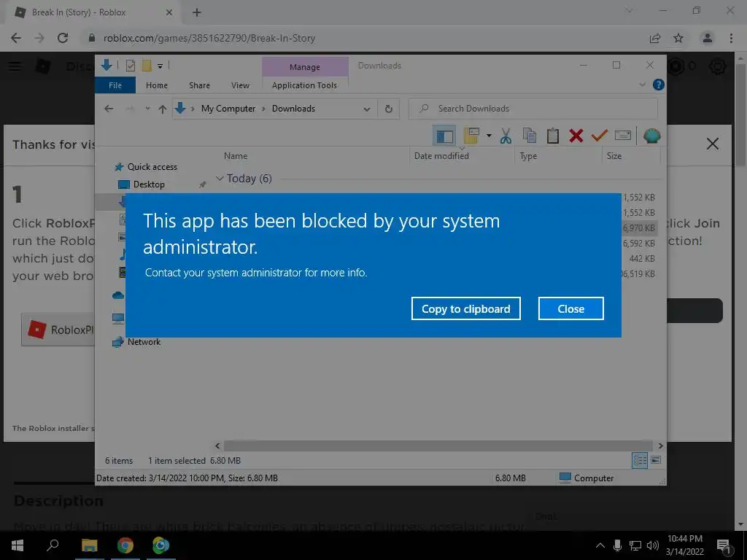Open the Windows Start menu

coord(18,545)
